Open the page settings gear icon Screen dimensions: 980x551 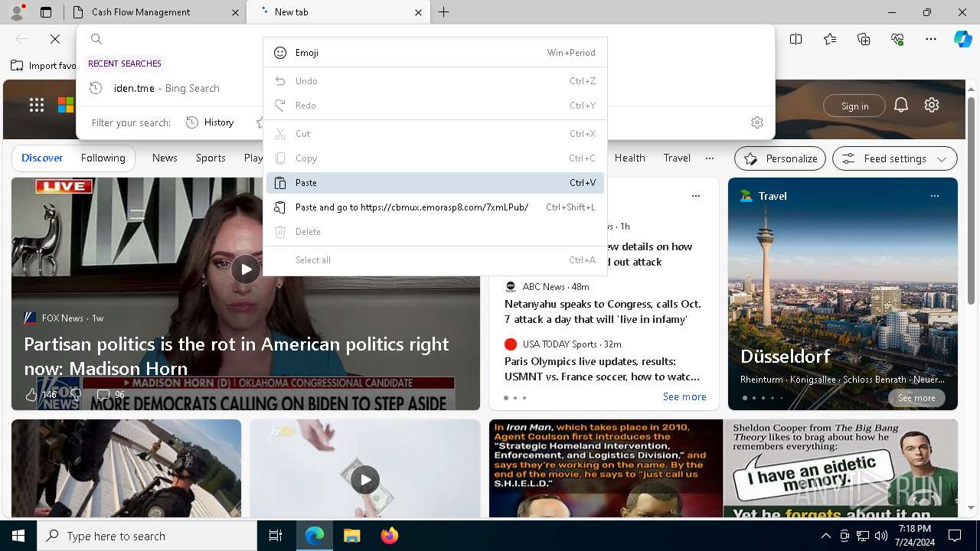tap(932, 106)
